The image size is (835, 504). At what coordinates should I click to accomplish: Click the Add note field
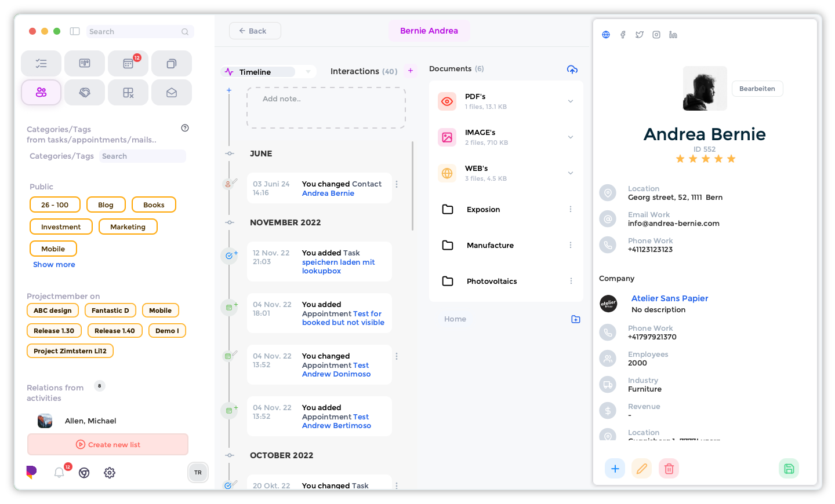point(326,108)
